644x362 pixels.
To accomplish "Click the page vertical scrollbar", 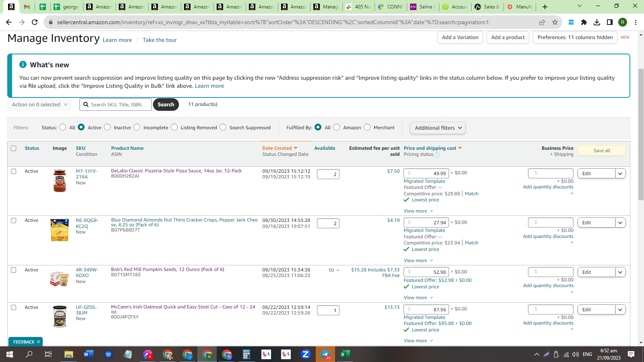I will click(x=641, y=134).
